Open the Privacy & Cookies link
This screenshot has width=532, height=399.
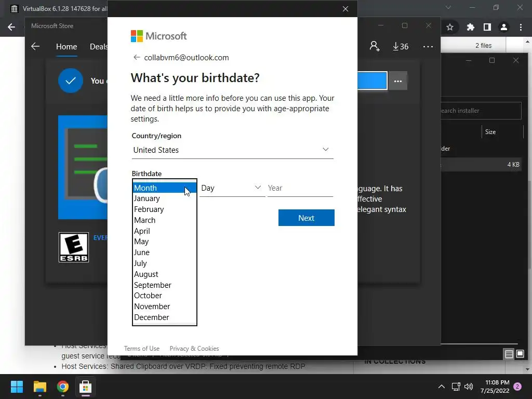pyautogui.click(x=194, y=349)
